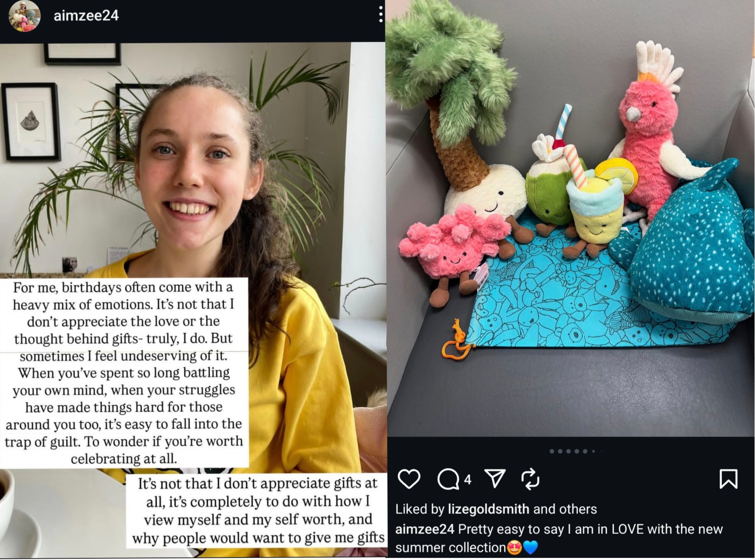Tap the star-eyes emoji in caption
Viewport: 755px width, 560px height.
pyautogui.click(x=514, y=548)
